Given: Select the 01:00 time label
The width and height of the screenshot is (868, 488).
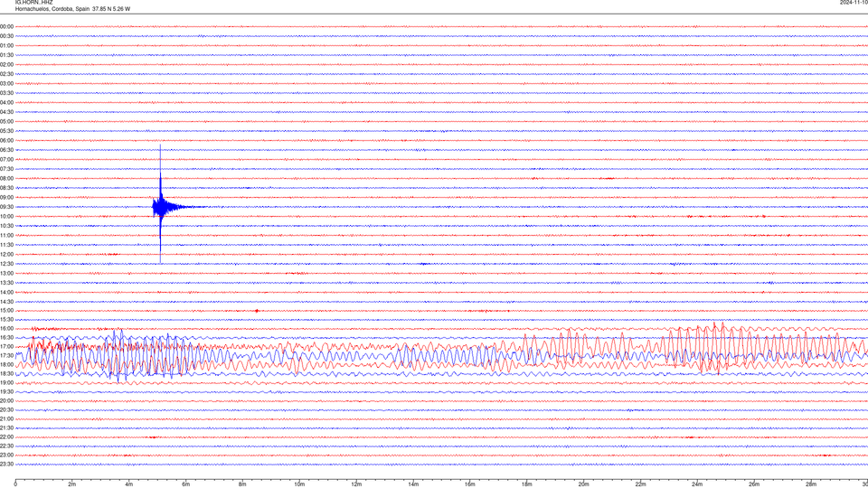Looking at the screenshot, I should 6,45.
